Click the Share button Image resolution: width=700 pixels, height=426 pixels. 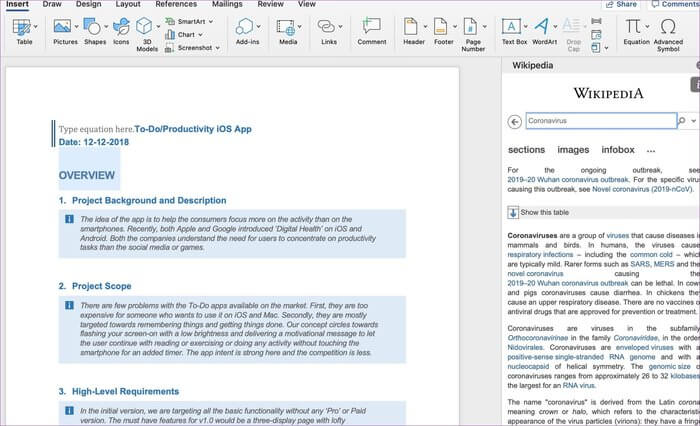621,4
